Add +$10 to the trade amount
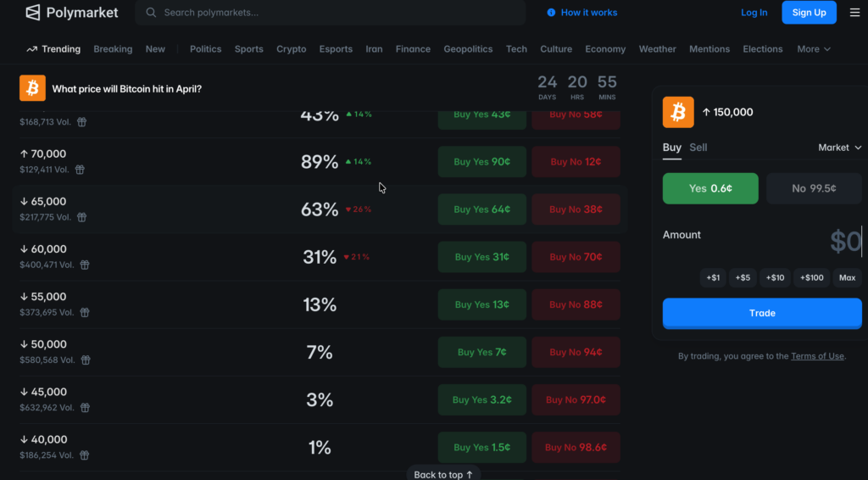868x480 pixels. (x=775, y=277)
